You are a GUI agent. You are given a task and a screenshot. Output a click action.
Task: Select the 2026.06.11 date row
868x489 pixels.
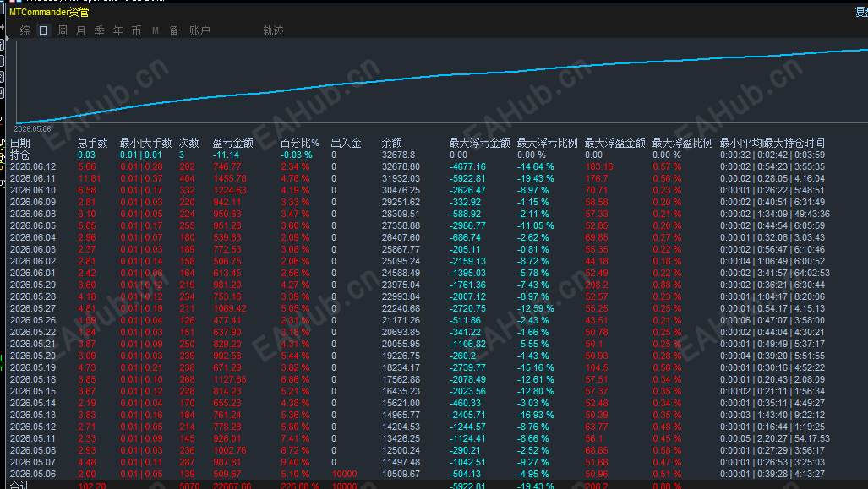(418, 179)
